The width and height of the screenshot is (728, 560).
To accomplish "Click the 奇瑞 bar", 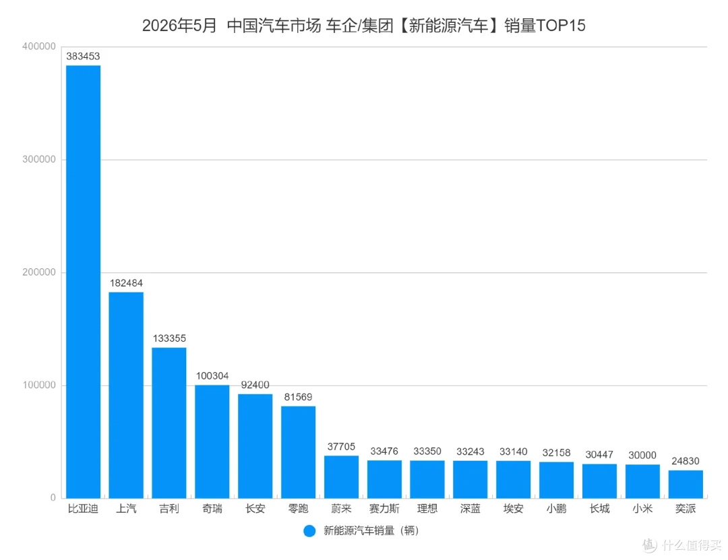I will [212, 441].
